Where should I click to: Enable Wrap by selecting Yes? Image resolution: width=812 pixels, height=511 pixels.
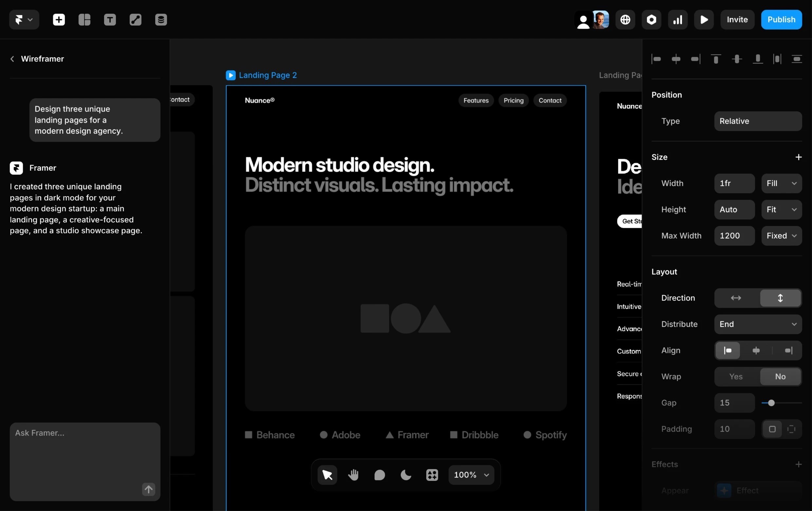736,376
